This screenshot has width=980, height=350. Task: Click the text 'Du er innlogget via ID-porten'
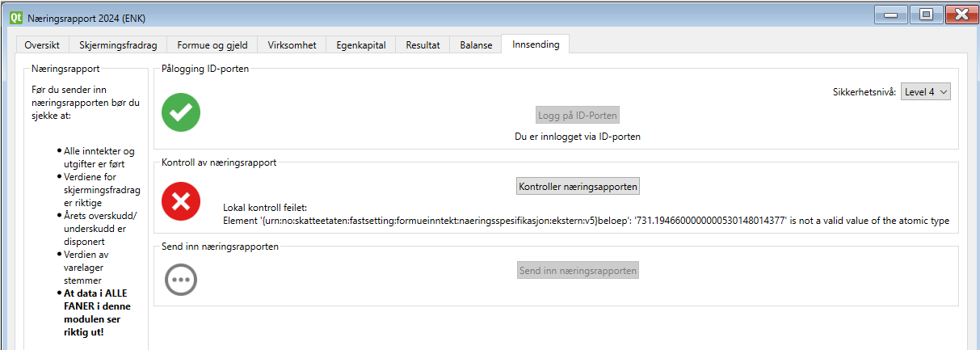tap(578, 137)
